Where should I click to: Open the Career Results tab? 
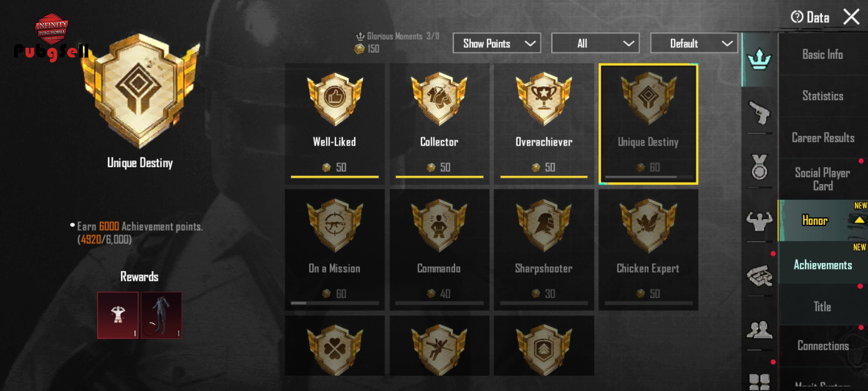[x=823, y=138]
